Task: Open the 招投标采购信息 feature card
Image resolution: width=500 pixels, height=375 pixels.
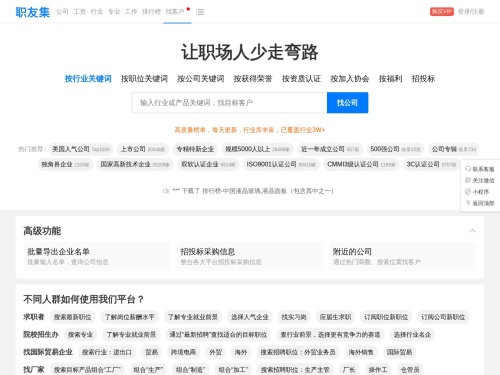Action: coord(250,256)
